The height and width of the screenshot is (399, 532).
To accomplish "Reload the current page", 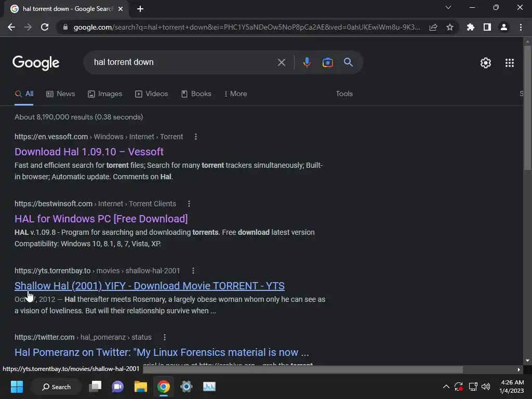I will (x=45, y=27).
